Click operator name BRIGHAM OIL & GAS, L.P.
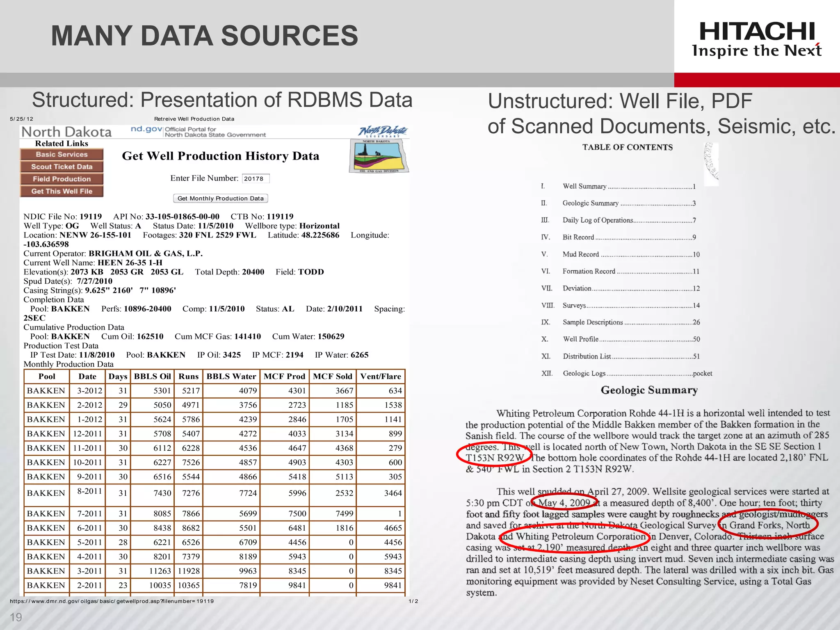Image resolution: width=840 pixels, height=630 pixels. tap(146, 253)
